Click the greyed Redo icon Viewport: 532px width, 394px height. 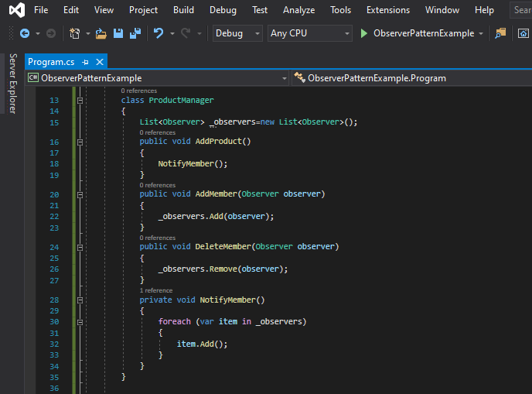click(186, 33)
